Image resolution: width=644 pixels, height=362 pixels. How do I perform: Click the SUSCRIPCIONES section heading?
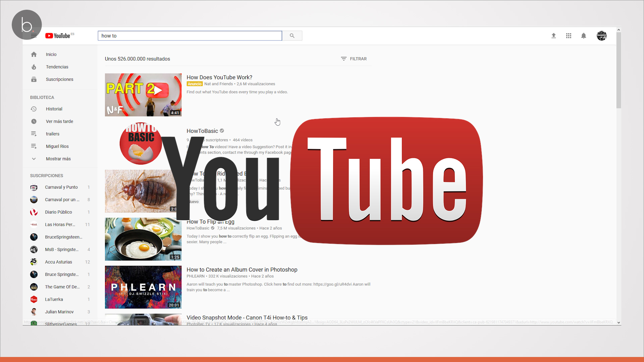[46, 176]
